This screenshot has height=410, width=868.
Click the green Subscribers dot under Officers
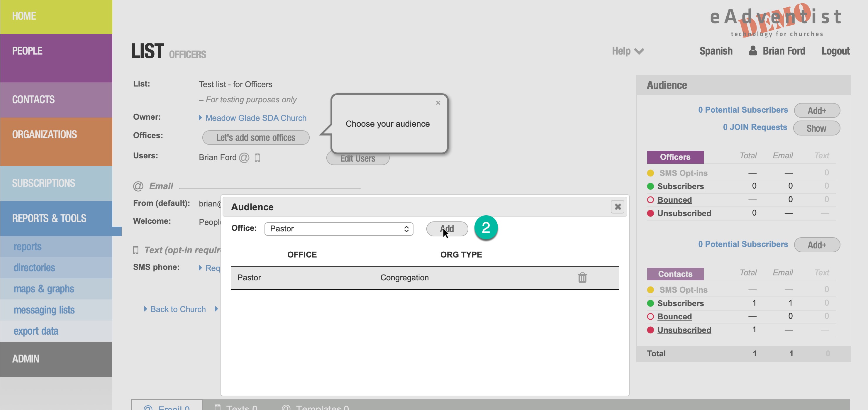click(x=650, y=186)
